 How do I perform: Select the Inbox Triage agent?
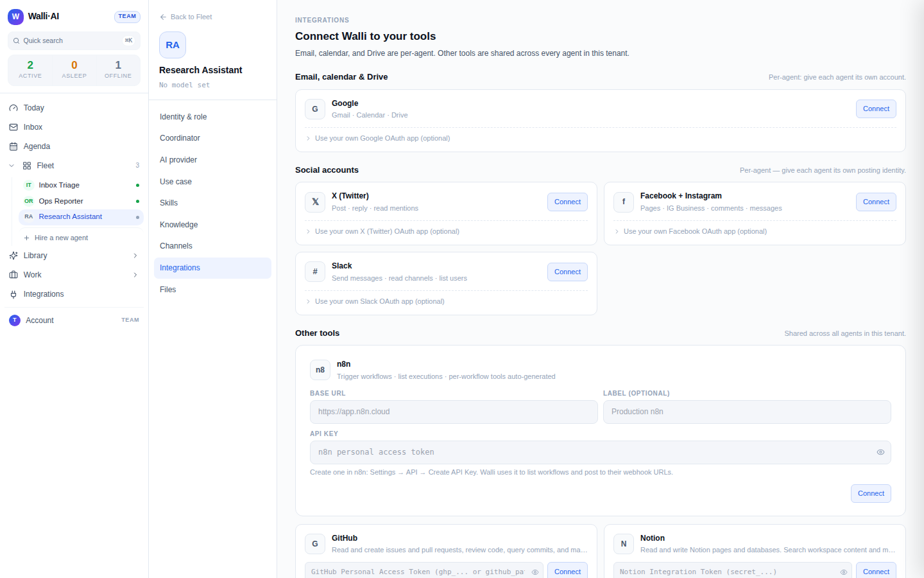pyautogui.click(x=81, y=185)
